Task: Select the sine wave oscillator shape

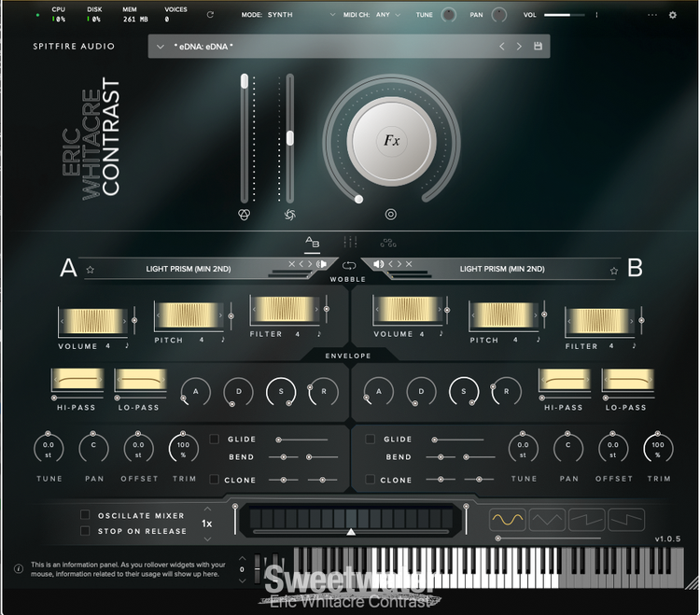Action: click(x=508, y=520)
